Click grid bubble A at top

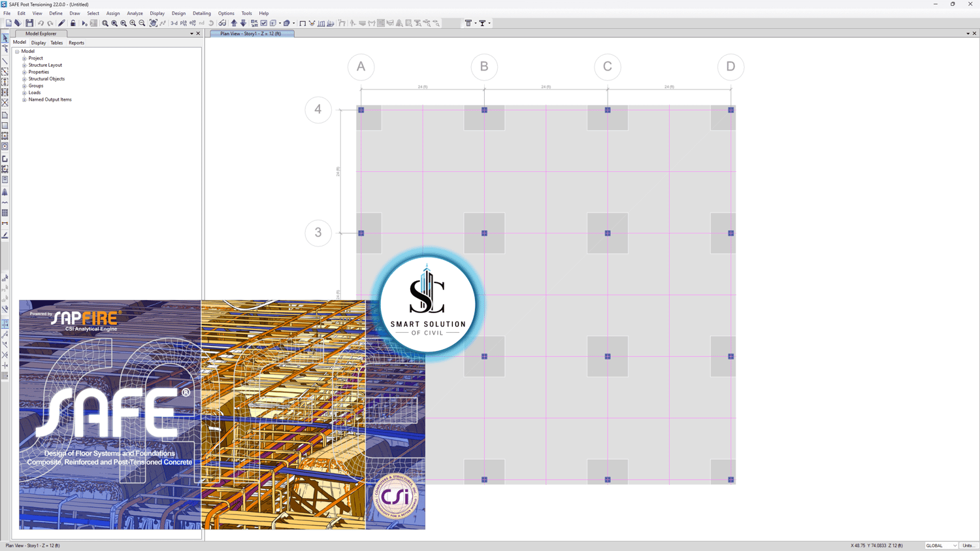coord(361,67)
